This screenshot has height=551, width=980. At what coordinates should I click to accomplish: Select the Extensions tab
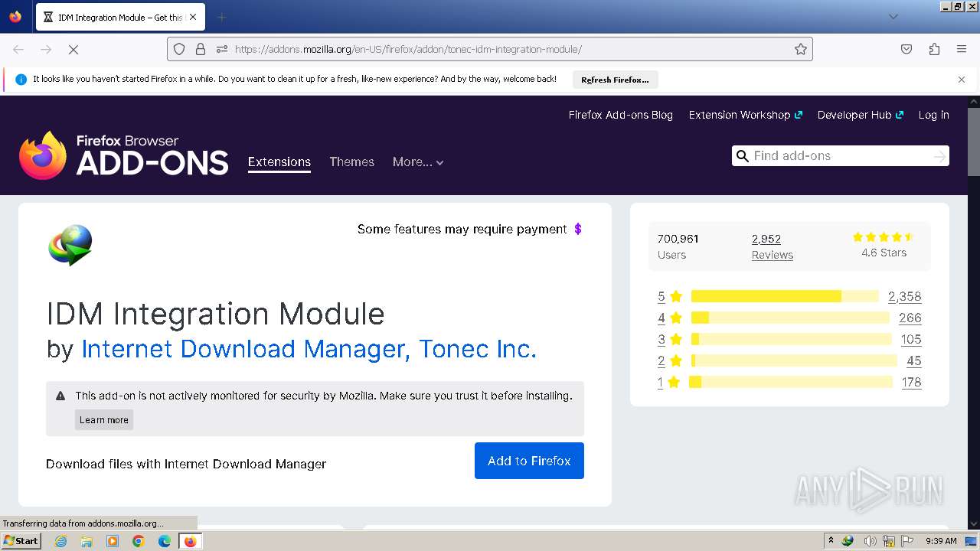(x=279, y=161)
